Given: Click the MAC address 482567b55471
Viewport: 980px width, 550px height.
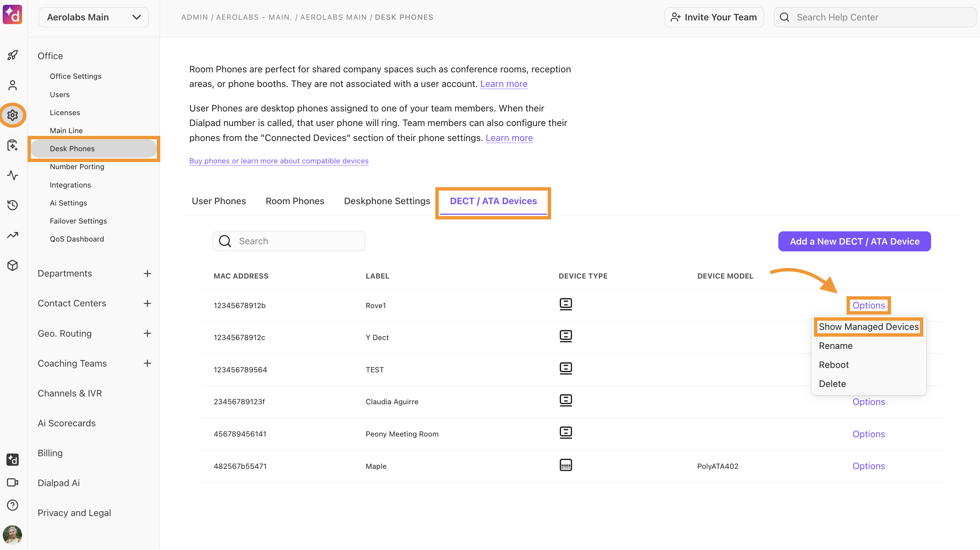Looking at the screenshot, I should coord(240,466).
